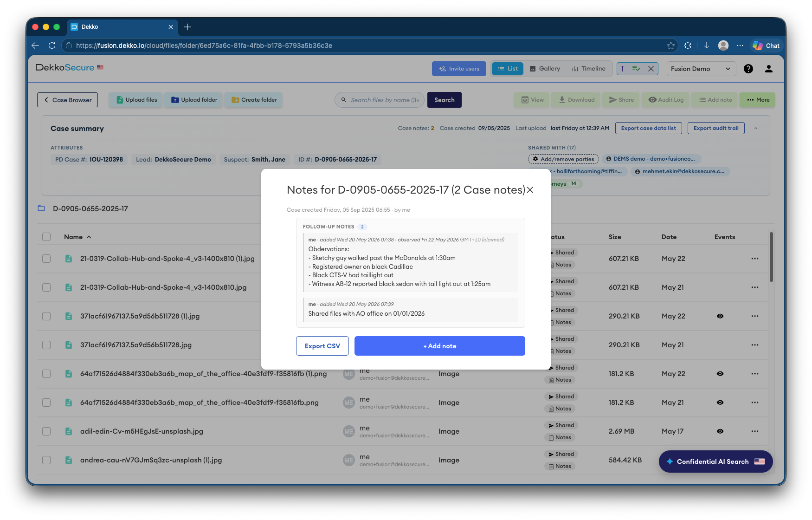Click the Add note button in dialog
This screenshot has height=520, width=812.
pyautogui.click(x=440, y=346)
